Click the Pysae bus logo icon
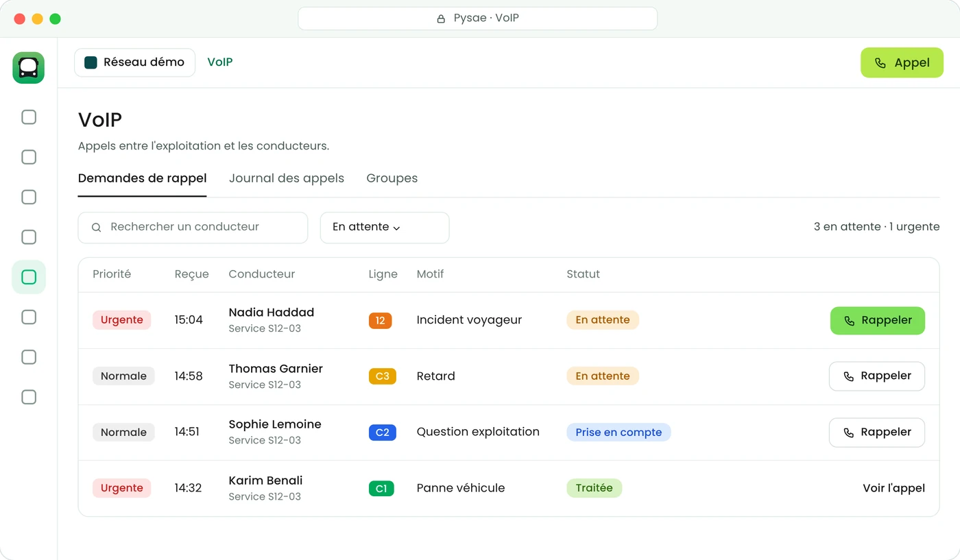Image resolution: width=960 pixels, height=560 pixels. click(28, 68)
